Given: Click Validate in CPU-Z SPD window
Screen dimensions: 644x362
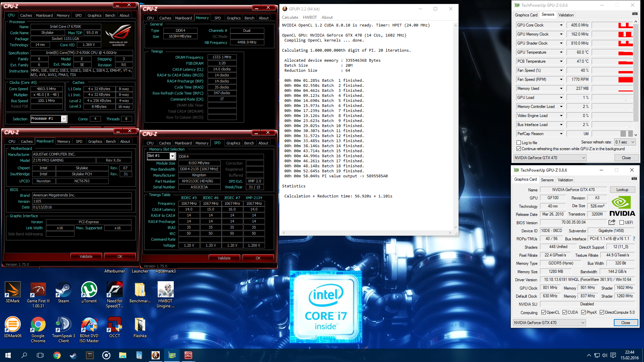Looking at the screenshot, I should click(x=224, y=258).
